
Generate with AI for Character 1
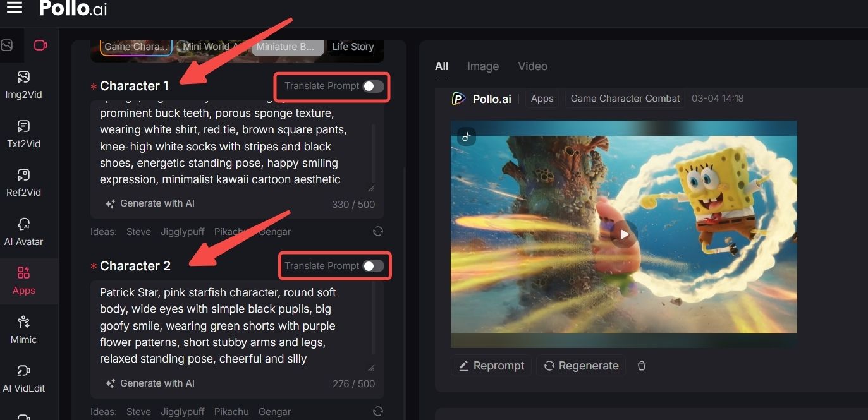[x=150, y=203]
